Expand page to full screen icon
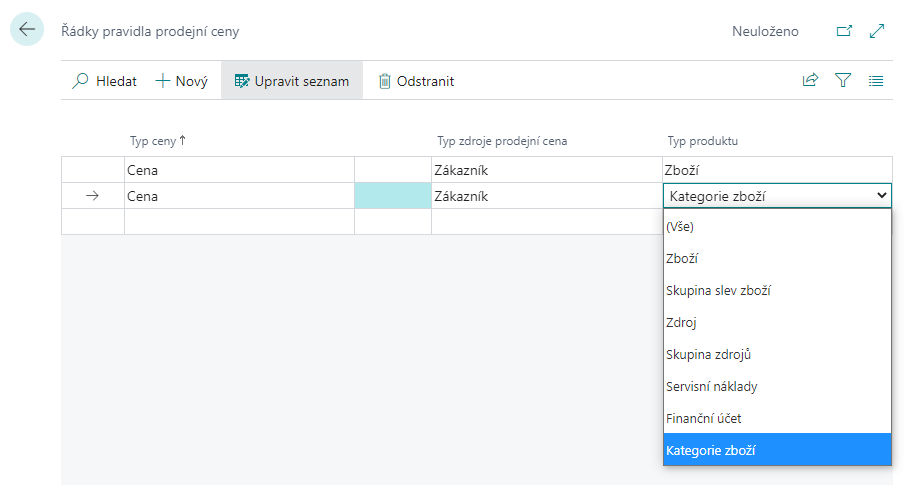Screen dimensions: 904x485 click(877, 31)
